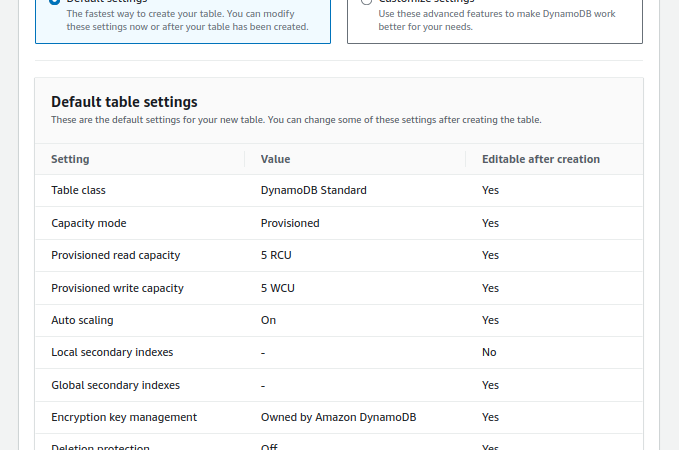Click the Owned by Amazon DynamoDB value
This screenshot has width=679, height=450.
[x=339, y=418]
